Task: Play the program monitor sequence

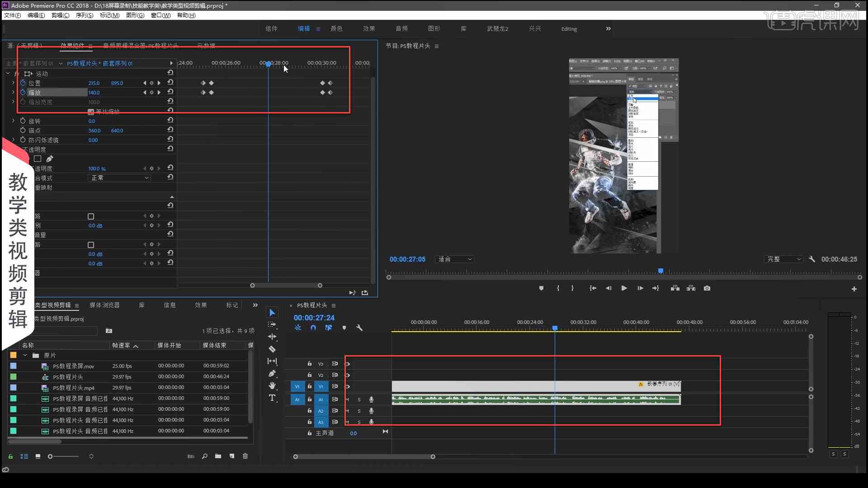Action: 624,288
